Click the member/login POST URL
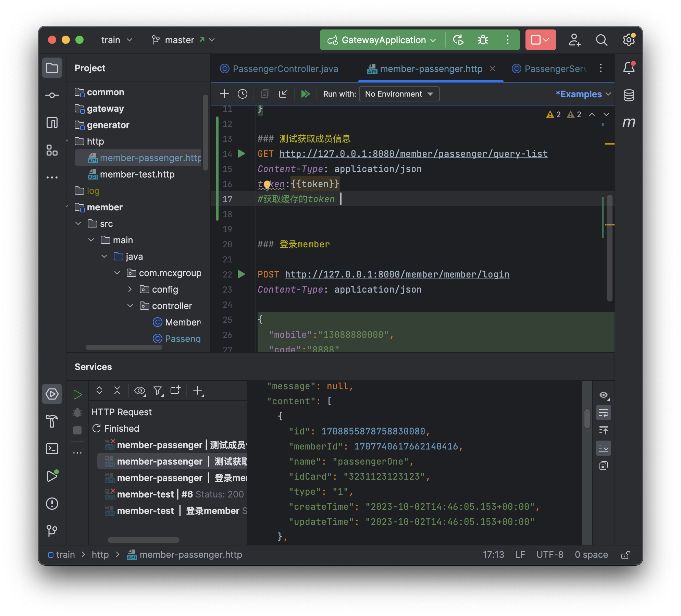Image resolution: width=681 pixels, height=616 pixels. point(397,274)
